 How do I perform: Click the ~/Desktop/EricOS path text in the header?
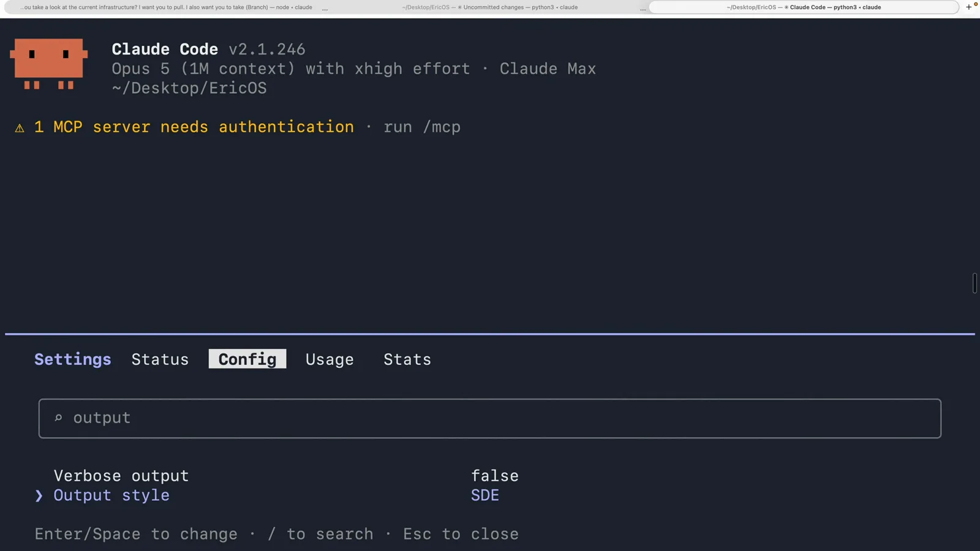tap(189, 88)
